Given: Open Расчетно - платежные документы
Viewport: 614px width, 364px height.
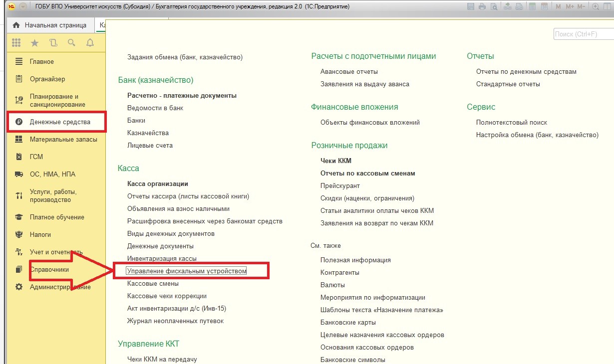Looking at the screenshot, I should coord(182,95).
